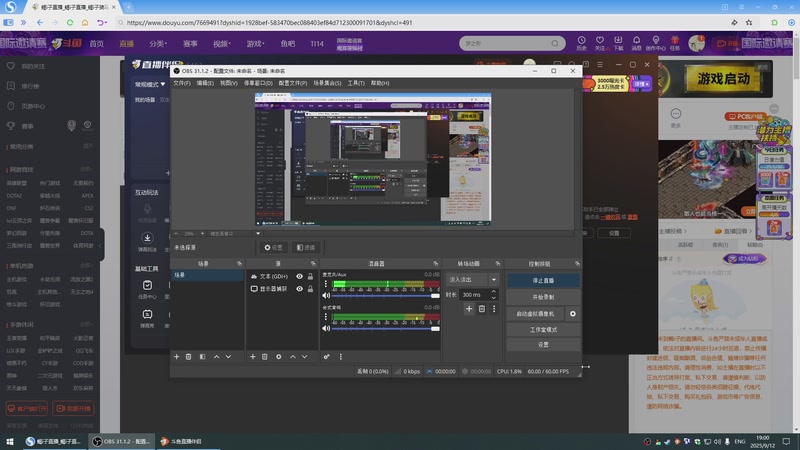This screenshot has width=800, height=450.
Task: Open 麦克风/Aux channel options menu
Action: coord(326,284)
